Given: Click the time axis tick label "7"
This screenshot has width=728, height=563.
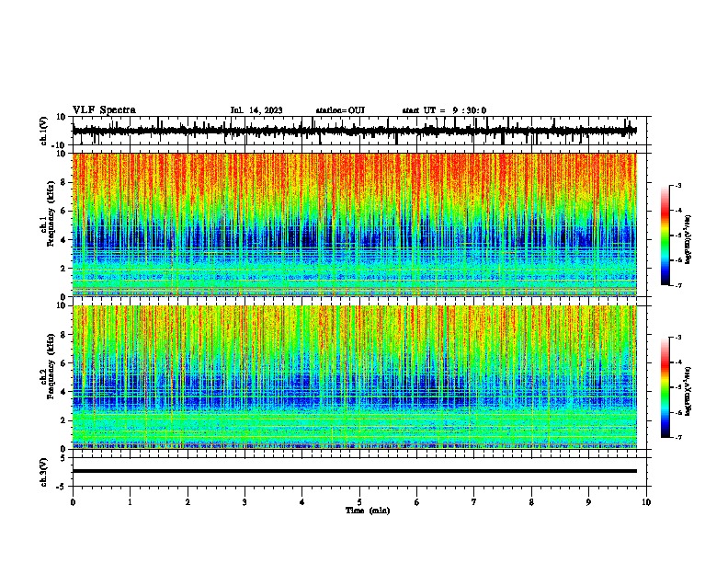Looking at the screenshot, I should click(x=474, y=502).
